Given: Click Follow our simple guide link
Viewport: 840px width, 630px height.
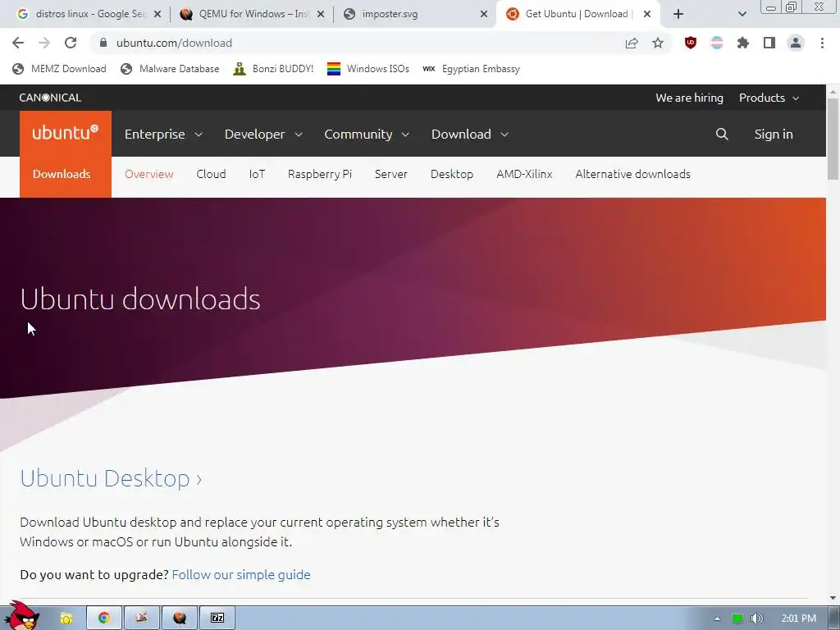Looking at the screenshot, I should [241, 574].
